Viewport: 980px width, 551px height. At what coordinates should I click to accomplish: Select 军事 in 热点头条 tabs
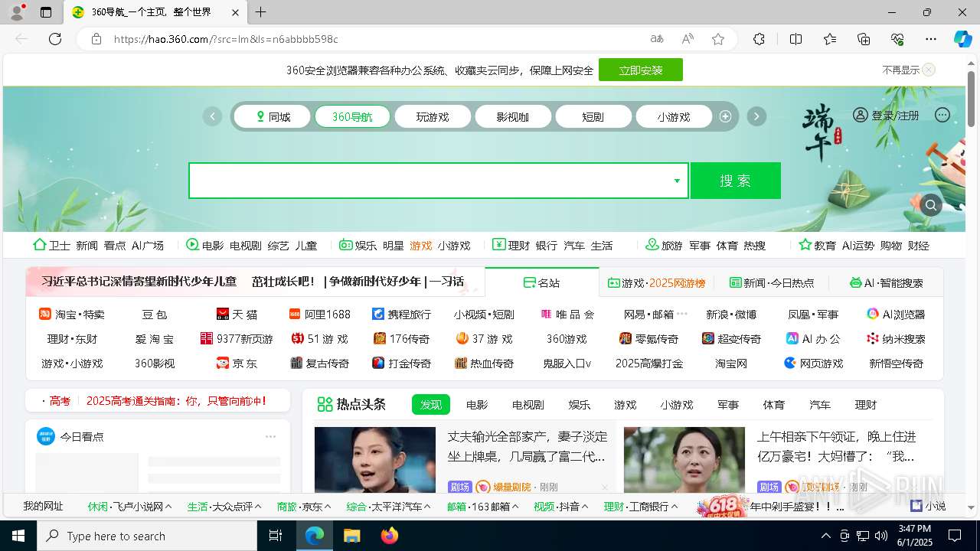click(x=728, y=404)
